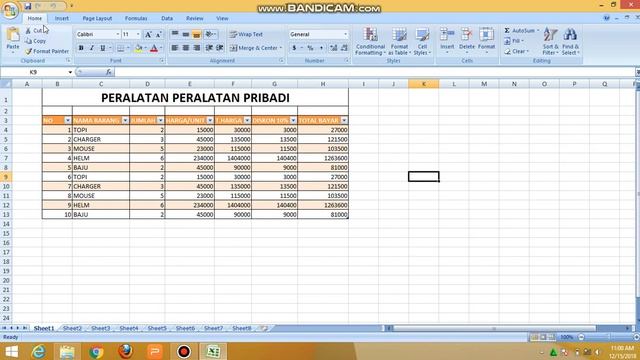Apply Percent Style
The image size is (640, 360).
click(310, 48)
